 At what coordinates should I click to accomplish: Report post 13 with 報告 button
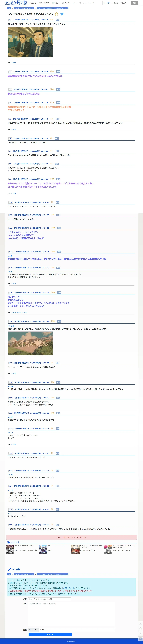point(59,252)
